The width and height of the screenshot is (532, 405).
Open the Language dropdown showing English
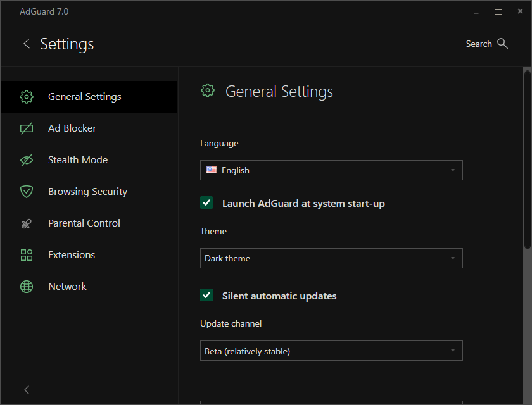click(331, 170)
